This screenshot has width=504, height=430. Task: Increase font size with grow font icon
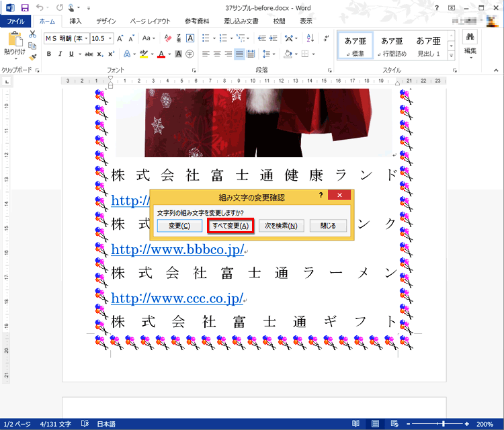pos(120,38)
